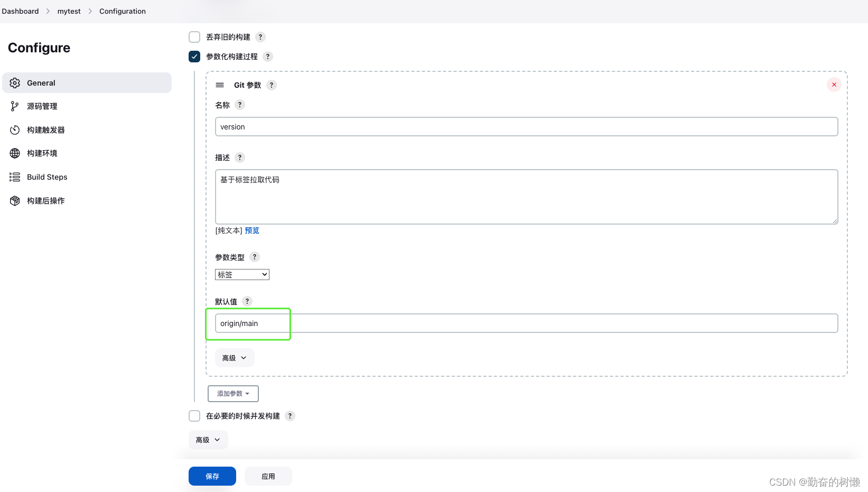Open help icon beside 描述
This screenshot has width=868, height=492.
click(240, 157)
